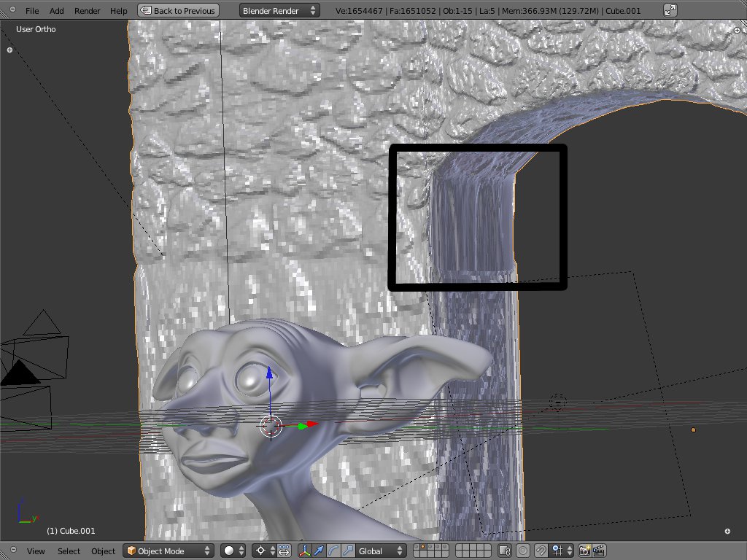
Task: Toggle the 3D manipulator axes icon
Action: click(x=305, y=551)
